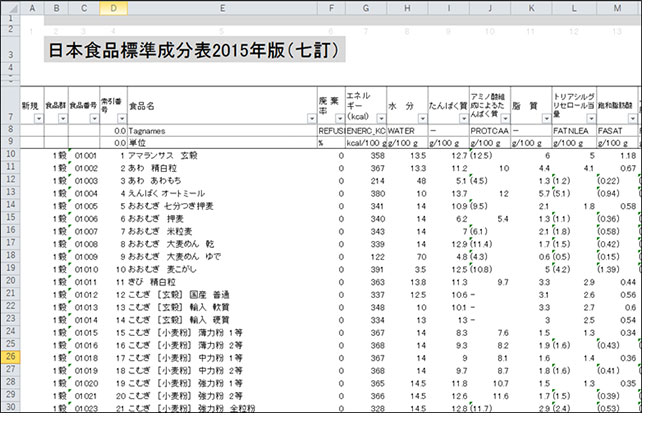Select column A header

click(32, 8)
